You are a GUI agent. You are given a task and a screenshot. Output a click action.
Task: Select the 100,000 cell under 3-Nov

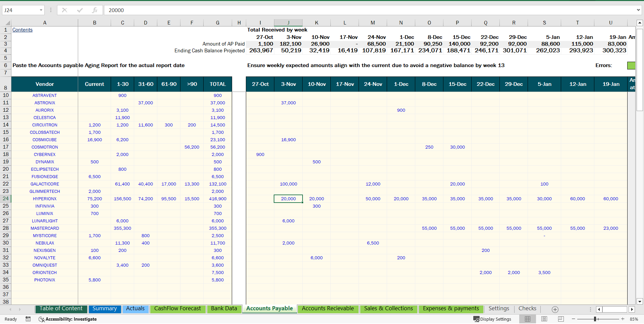point(288,184)
